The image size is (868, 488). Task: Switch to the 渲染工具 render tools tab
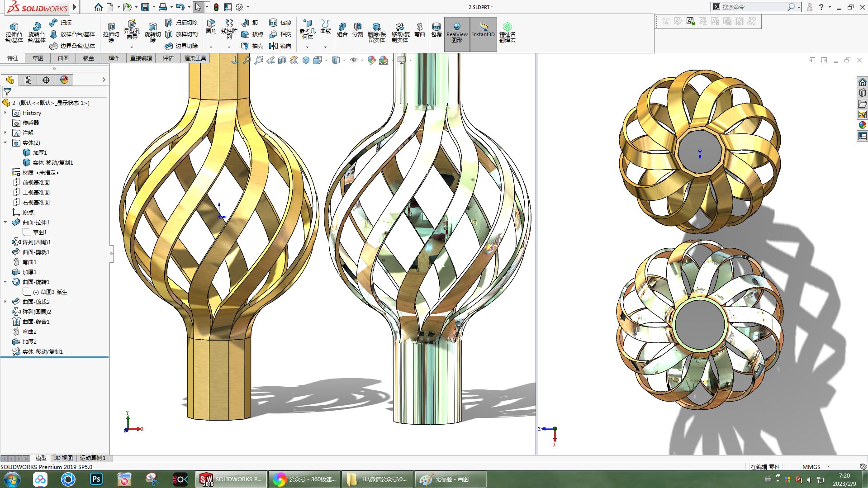195,58
